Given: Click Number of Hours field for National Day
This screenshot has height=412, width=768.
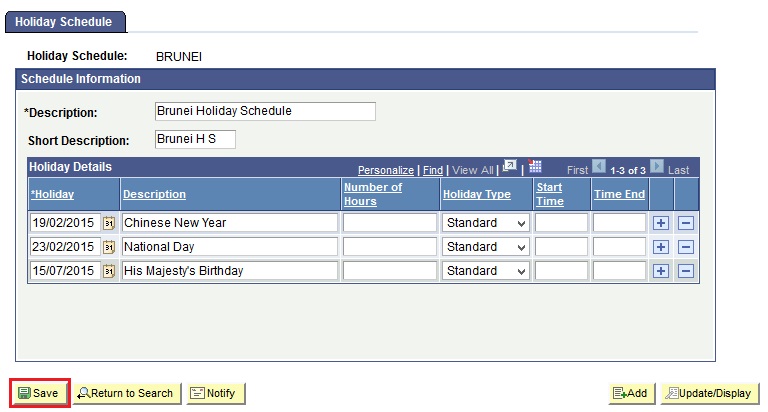Looking at the screenshot, I should click(390, 247).
